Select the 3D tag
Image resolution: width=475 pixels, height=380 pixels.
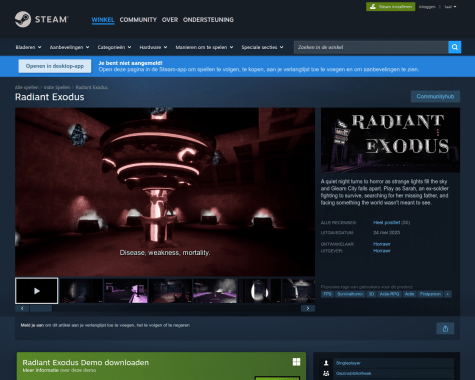tap(371, 294)
